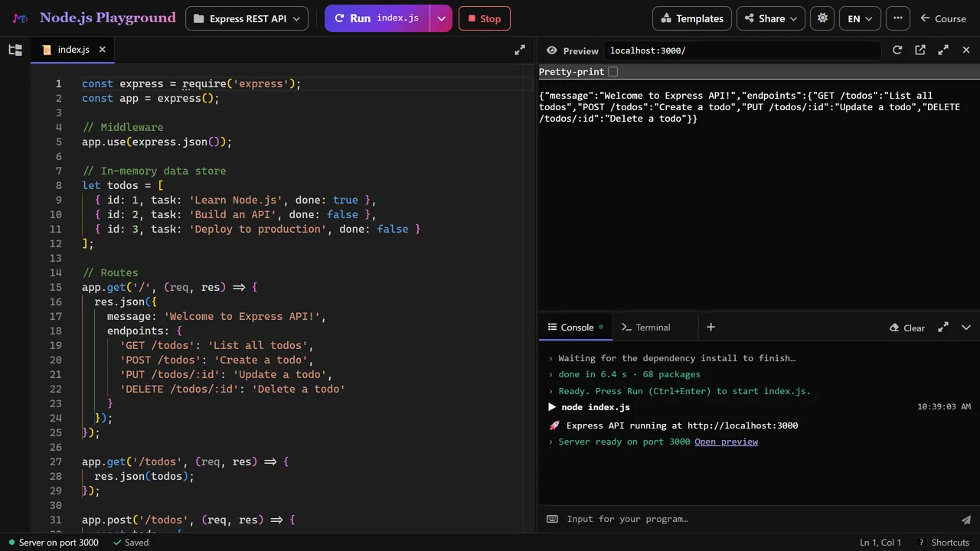Click the Ln 1, Col 1 cursor position
The width and height of the screenshot is (980, 551).
point(880,543)
